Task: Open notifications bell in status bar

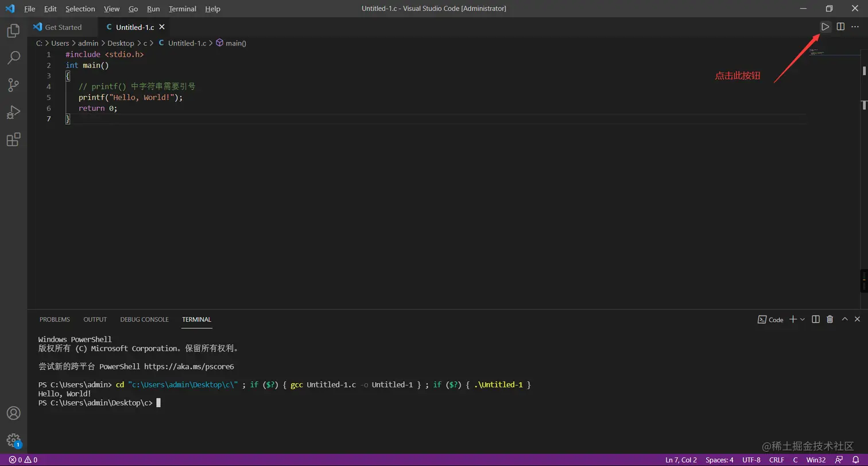Action: 855,460
